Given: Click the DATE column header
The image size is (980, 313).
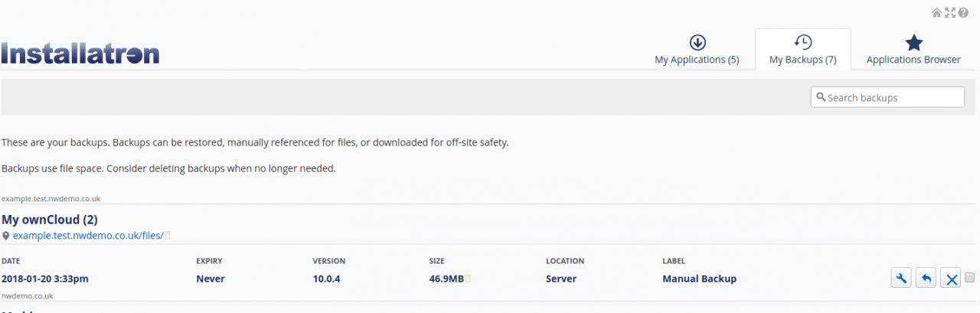Looking at the screenshot, I should pyautogui.click(x=11, y=261).
